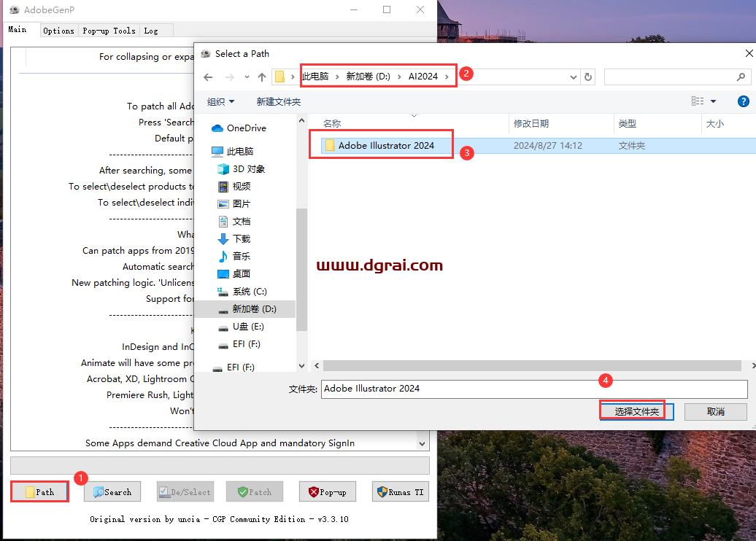Viewport: 756px width, 541px height.
Task: Switch to the Options tab
Action: tap(58, 30)
